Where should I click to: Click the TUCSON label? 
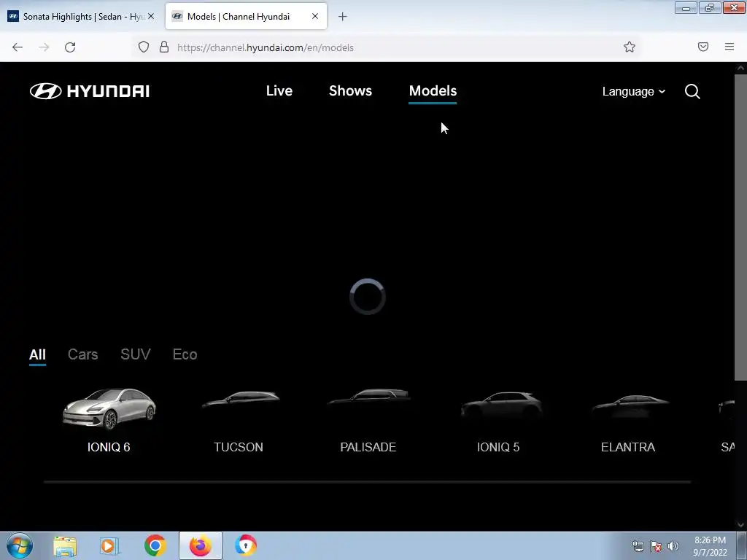point(239,447)
